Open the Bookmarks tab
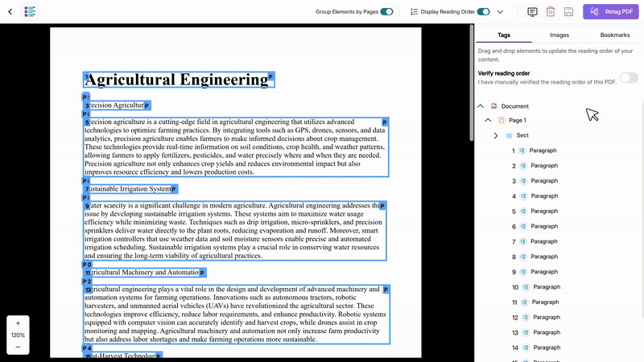 click(x=615, y=35)
